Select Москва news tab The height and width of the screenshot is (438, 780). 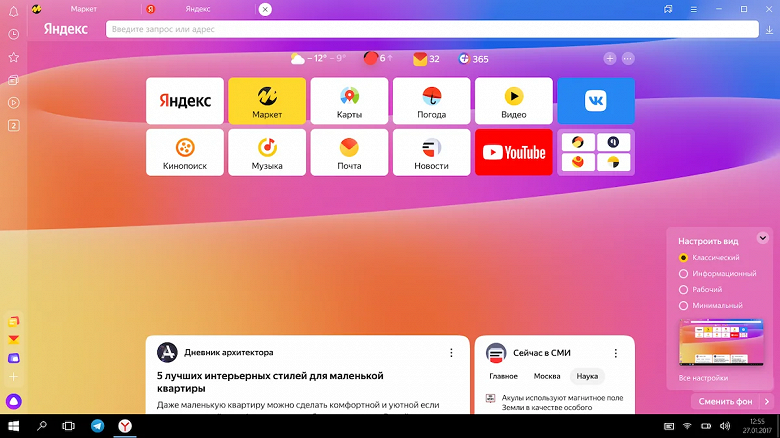547,376
